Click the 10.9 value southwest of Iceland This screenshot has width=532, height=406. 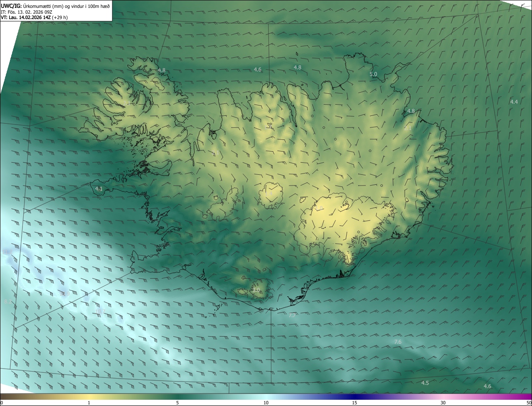click(x=65, y=294)
